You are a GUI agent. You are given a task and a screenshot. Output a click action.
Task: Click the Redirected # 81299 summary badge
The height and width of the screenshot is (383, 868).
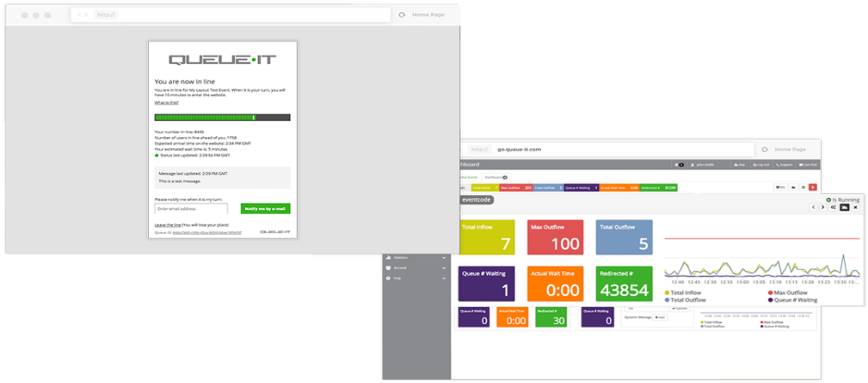[658, 188]
